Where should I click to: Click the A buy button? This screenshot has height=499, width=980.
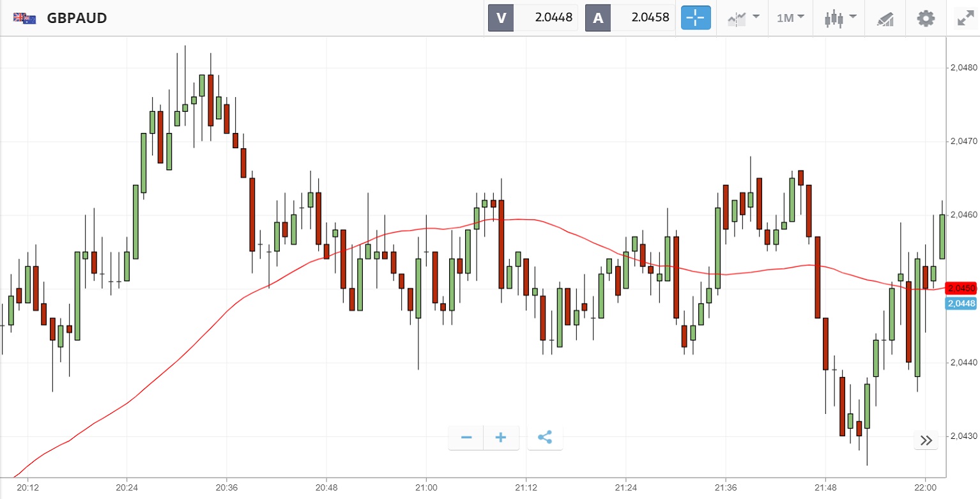(x=598, y=18)
